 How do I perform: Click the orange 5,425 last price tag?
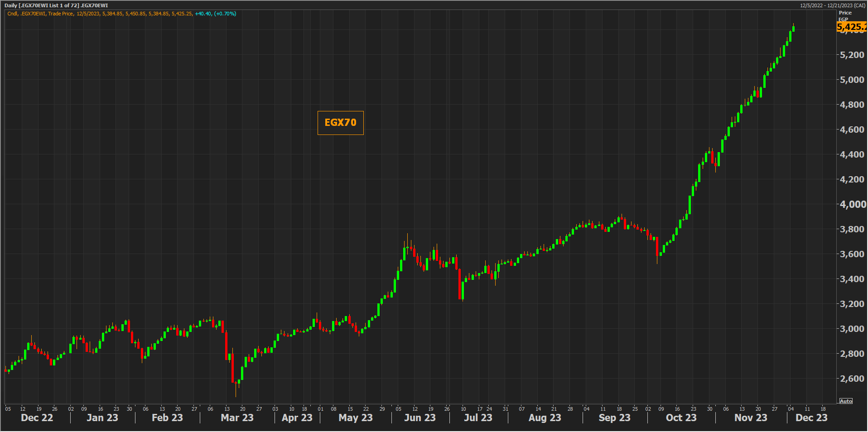click(x=851, y=27)
